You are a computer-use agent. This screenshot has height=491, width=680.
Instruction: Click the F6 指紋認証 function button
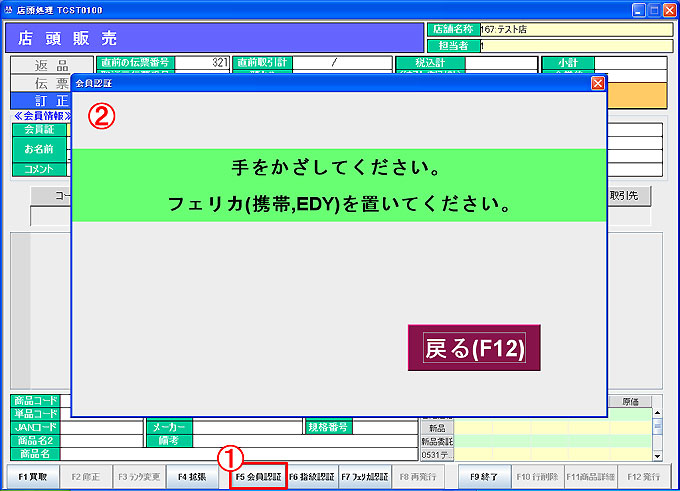coord(311,477)
